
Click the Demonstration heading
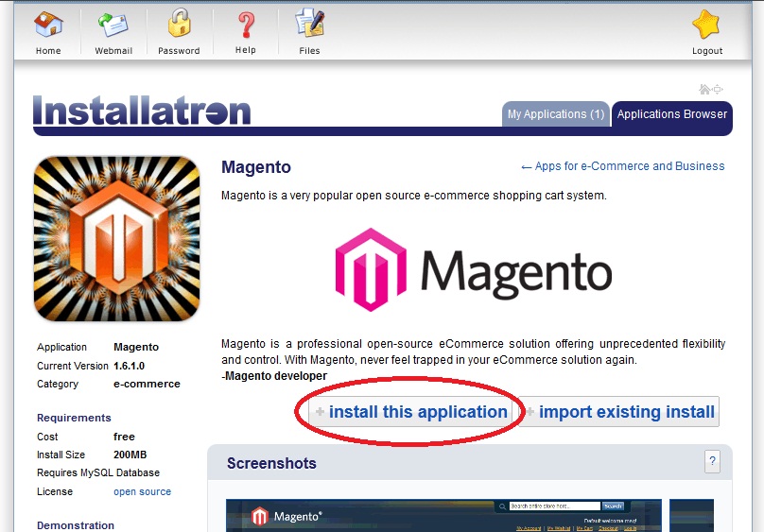(x=76, y=525)
